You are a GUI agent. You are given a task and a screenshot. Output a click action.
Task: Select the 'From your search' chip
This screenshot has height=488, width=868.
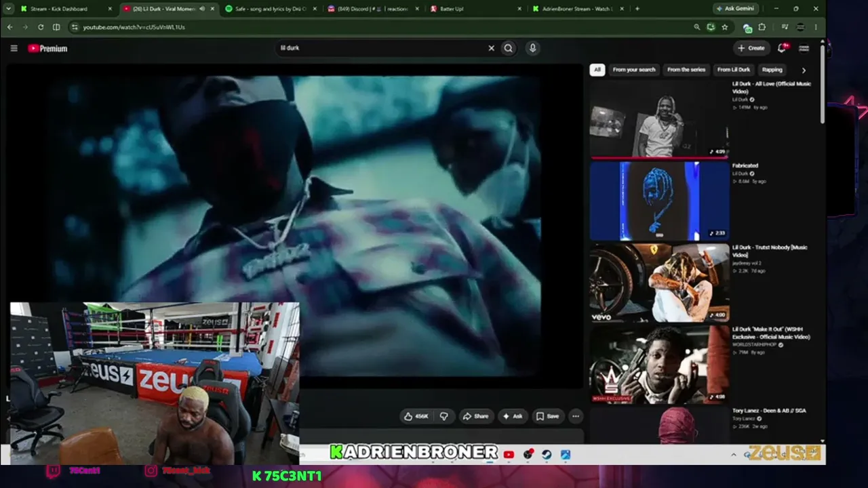(634, 69)
